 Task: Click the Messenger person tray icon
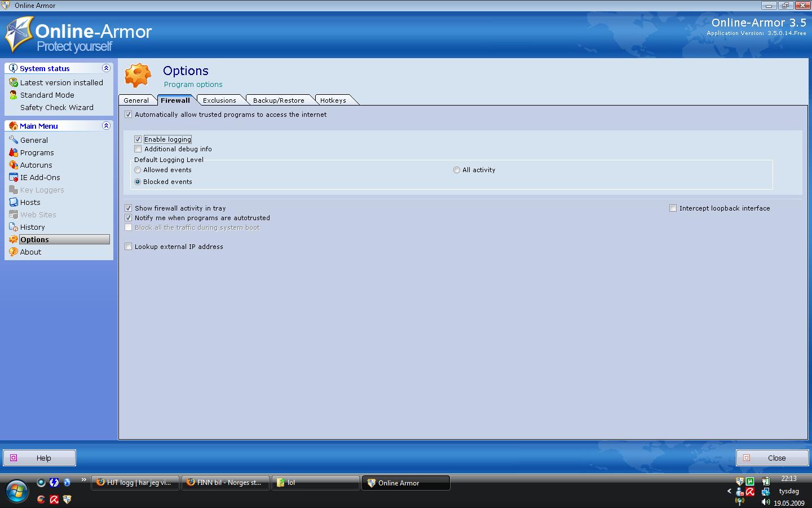[x=740, y=492]
